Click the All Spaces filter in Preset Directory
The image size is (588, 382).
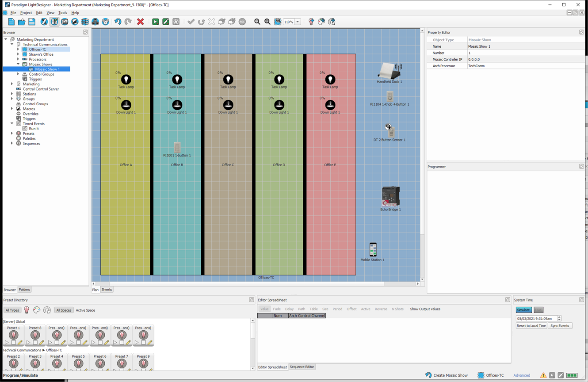(63, 310)
